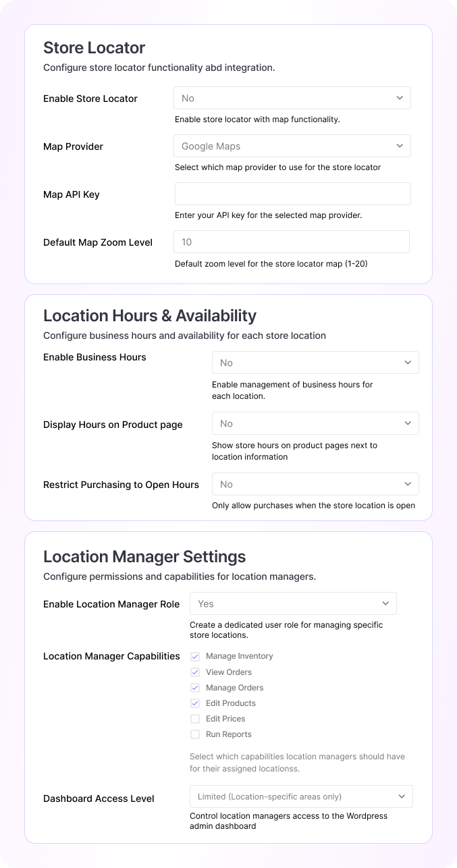Click the Store Locator section heading

pyautogui.click(x=95, y=48)
